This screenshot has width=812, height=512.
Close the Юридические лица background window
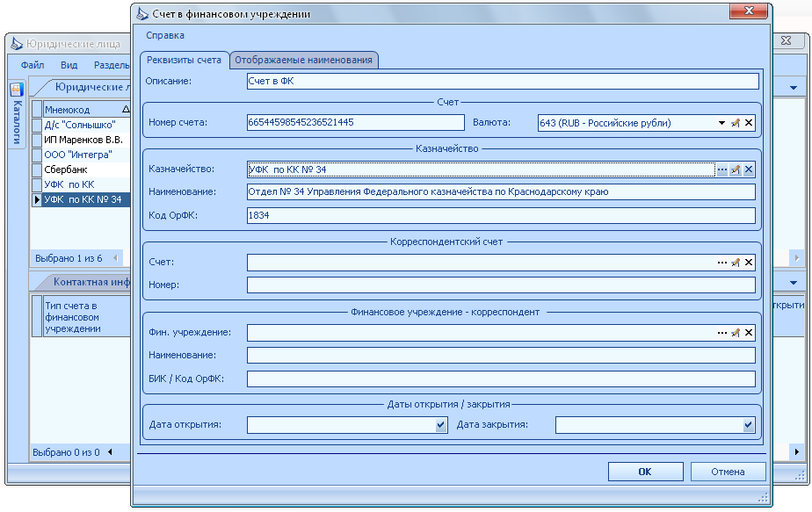[x=787, y=41]
